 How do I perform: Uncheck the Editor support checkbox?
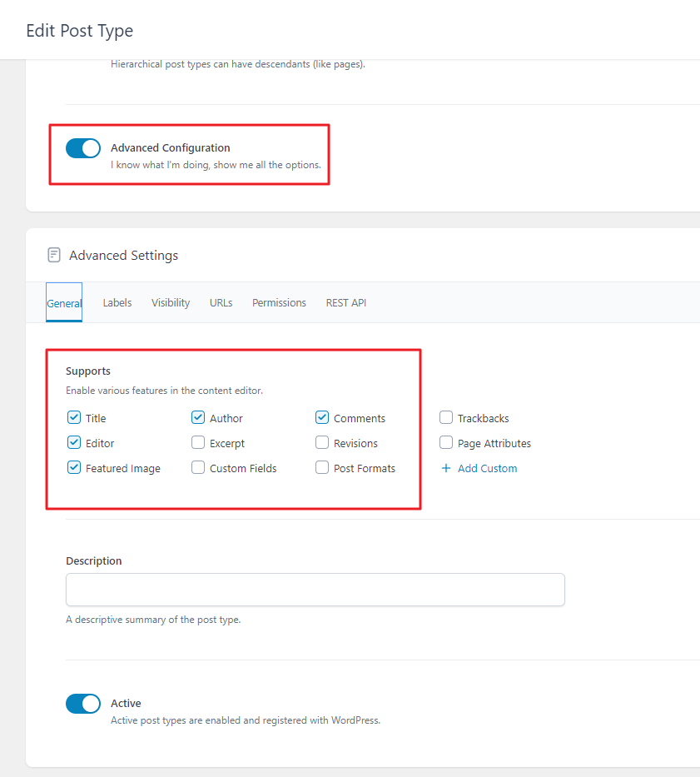tap(74, 443)
